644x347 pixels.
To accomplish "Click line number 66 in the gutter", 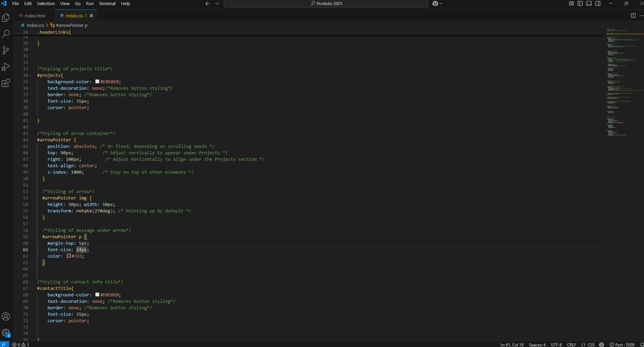I will 25,282.
